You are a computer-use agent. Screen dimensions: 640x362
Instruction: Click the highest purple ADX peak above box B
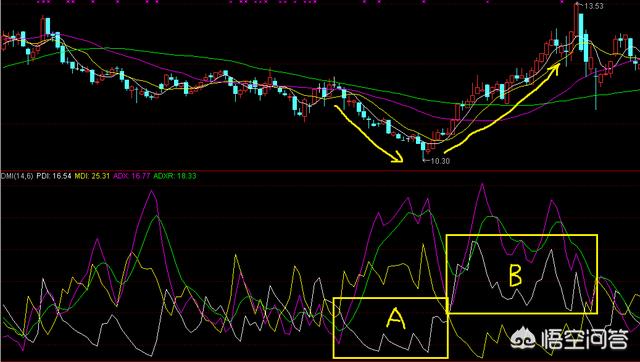[482, 185]
